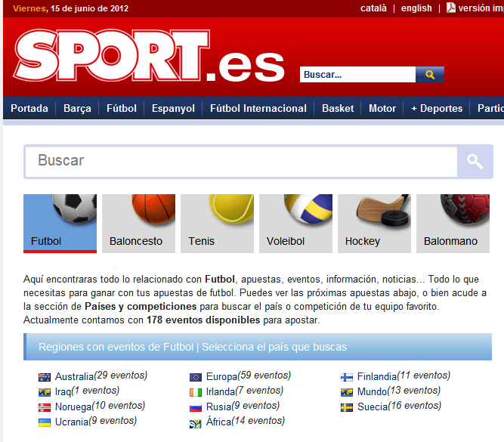504x442 pixels.
Task: Click the Finlandia flag icon
Action: point(347,376)
